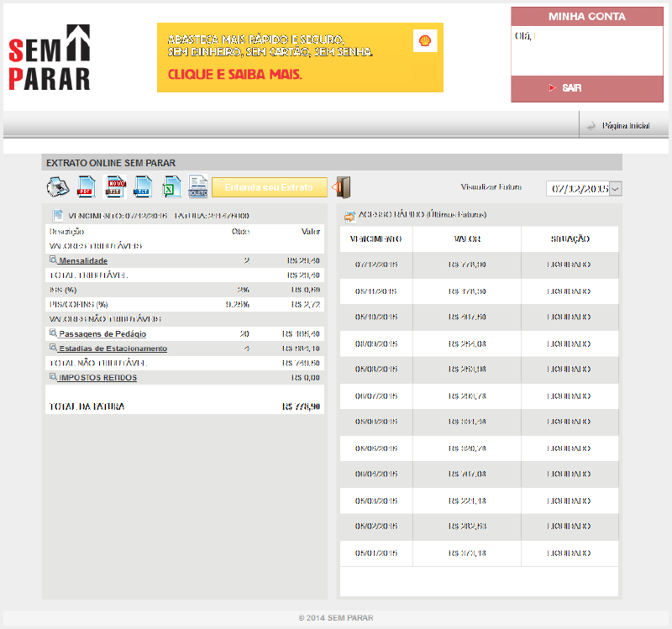
Task: Select the 07/12/2015 date in the invoices table
Action: point(375,265)
